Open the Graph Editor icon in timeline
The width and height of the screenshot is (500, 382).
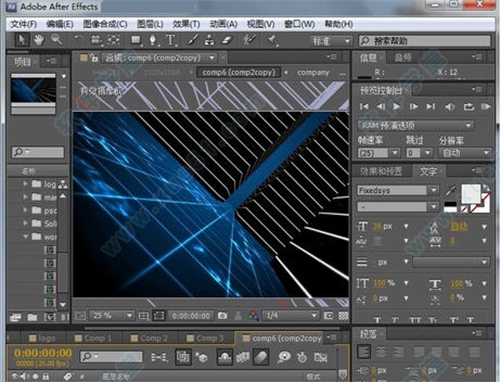coord(320,357)
